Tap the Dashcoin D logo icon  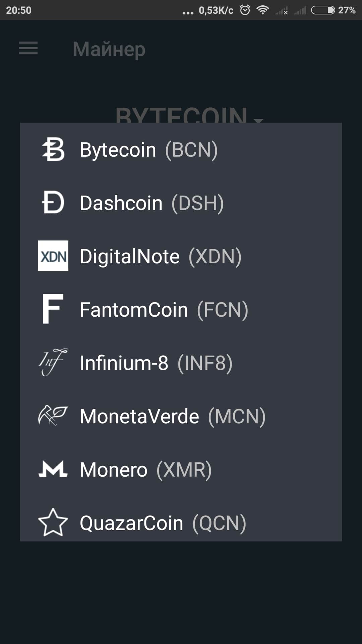(x=53, y=203)
